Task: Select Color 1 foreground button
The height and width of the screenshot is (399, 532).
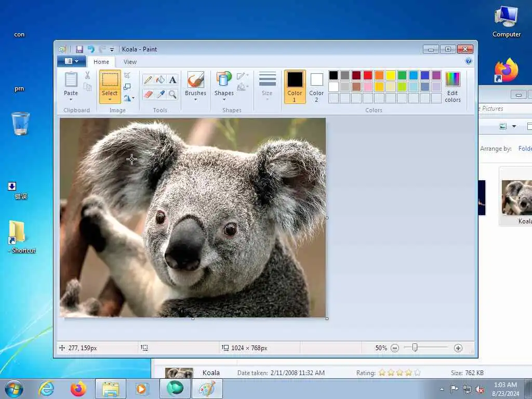Action: (295, 87)
